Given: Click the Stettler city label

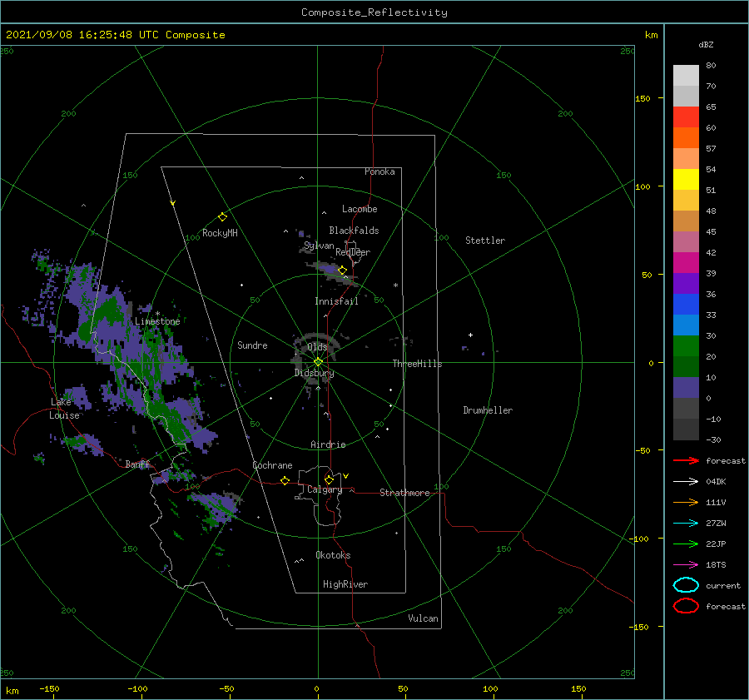Looking at the screenshot, I should tap(485, 241).
